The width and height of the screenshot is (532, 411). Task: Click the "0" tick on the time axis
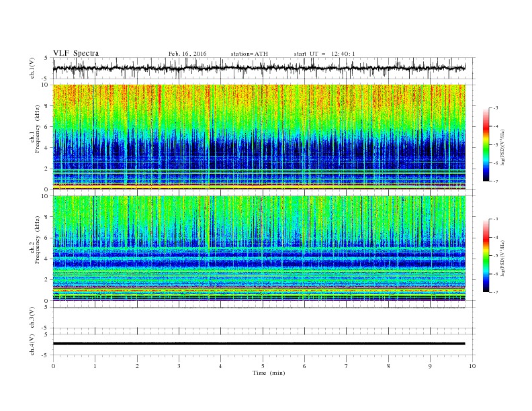53,366
